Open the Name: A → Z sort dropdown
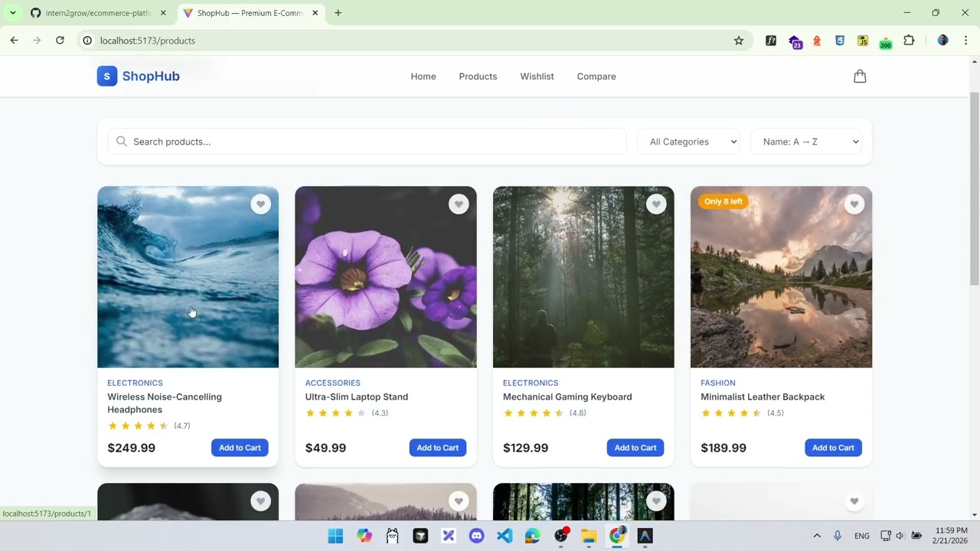This screenshot has height=551, width=980. point(806,142)
